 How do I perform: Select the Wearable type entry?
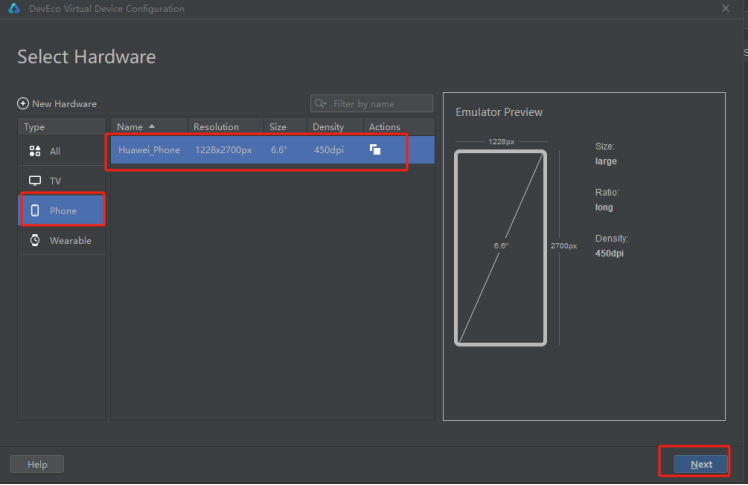click(62, 240)
